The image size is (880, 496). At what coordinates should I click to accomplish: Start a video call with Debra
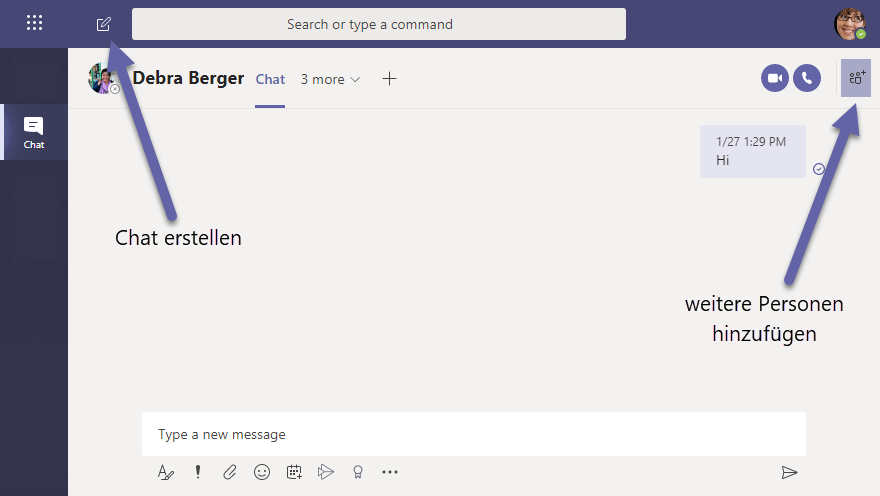[x=775, y=78]
